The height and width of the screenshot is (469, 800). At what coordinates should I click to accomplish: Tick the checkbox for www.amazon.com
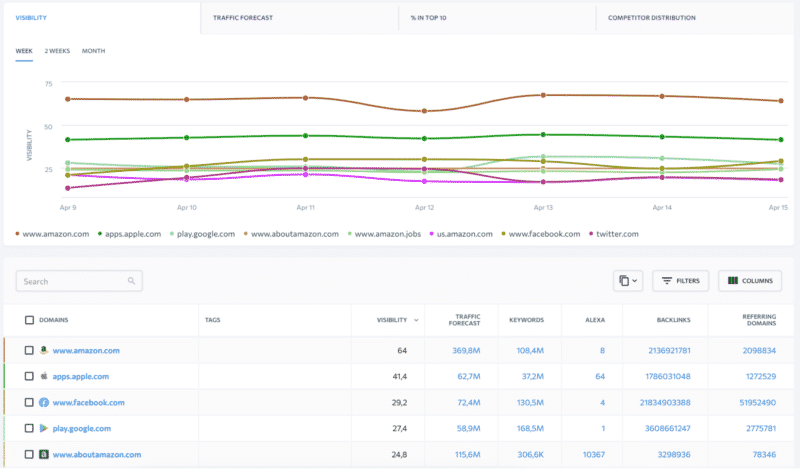[x=29, y=351]
